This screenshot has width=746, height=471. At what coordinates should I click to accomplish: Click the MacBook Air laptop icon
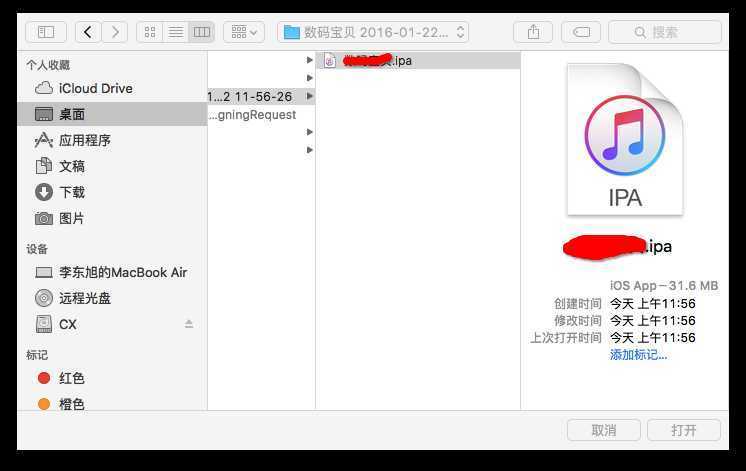click(44, 273)
